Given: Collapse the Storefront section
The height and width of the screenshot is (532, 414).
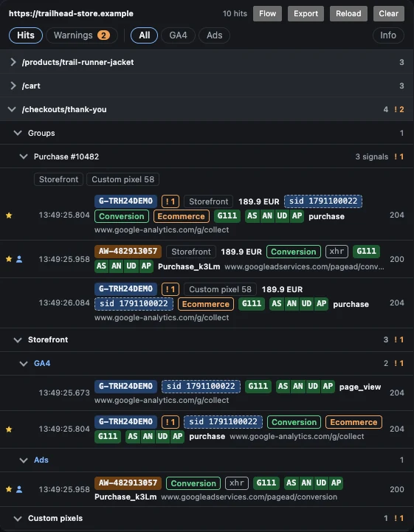Looking at the screenshot, I should 207,339.
